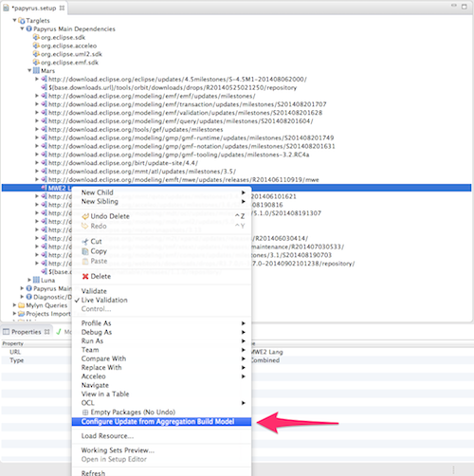
Task: Open the Run As submenu
Action: click(x=161, y=341)
